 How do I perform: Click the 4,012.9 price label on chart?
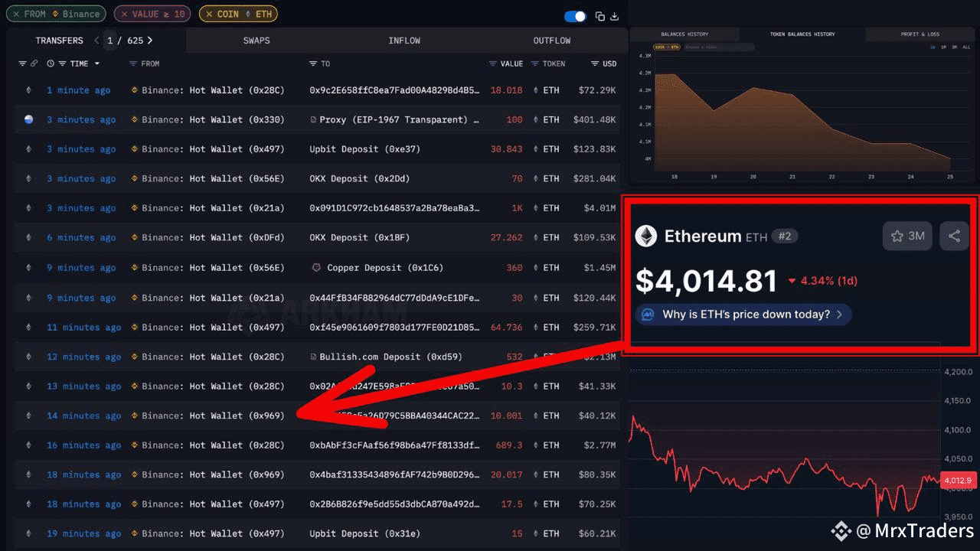coord(958,481)
